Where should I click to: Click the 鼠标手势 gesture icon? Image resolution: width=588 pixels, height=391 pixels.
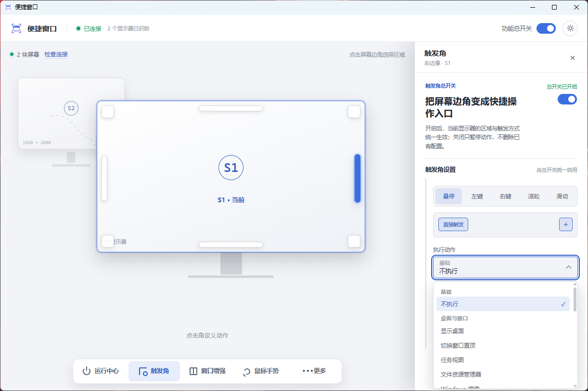pyautogui.click(x=246, y=371)
